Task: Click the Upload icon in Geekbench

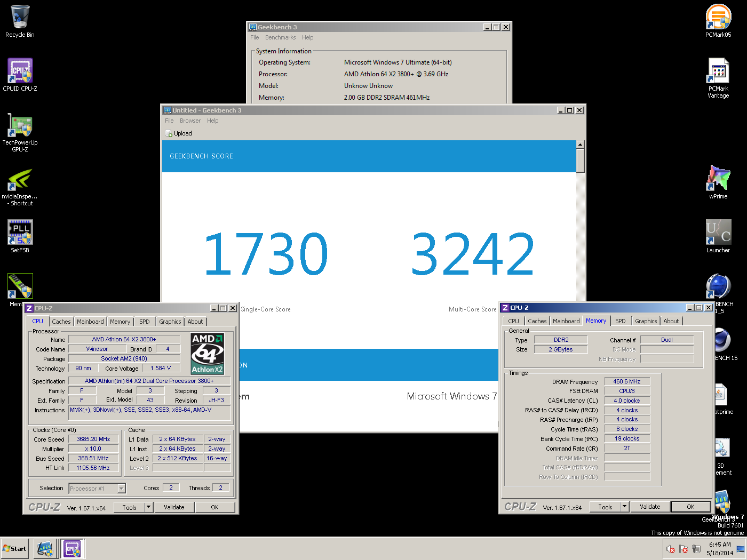Action: [169, 133]
